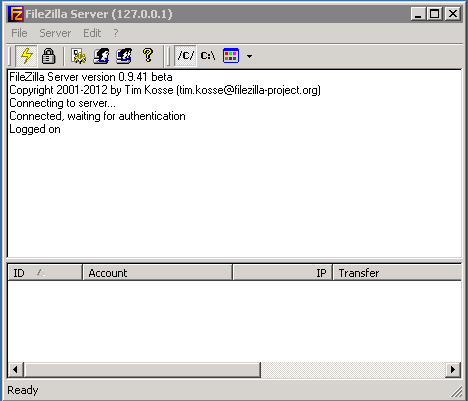
Task: Click the Copyright 2001-2012 Tim Kosse line
Action: pyautogui.click(x=165, y=90)
